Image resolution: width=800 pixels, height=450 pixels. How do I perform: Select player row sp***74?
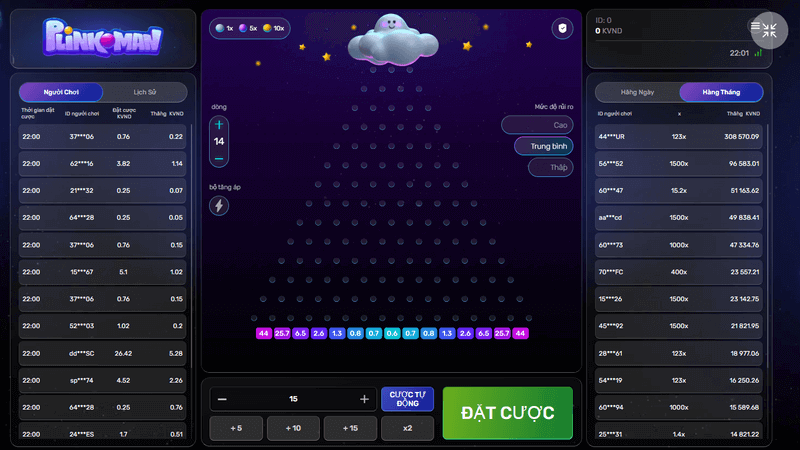tap(103, 380)
